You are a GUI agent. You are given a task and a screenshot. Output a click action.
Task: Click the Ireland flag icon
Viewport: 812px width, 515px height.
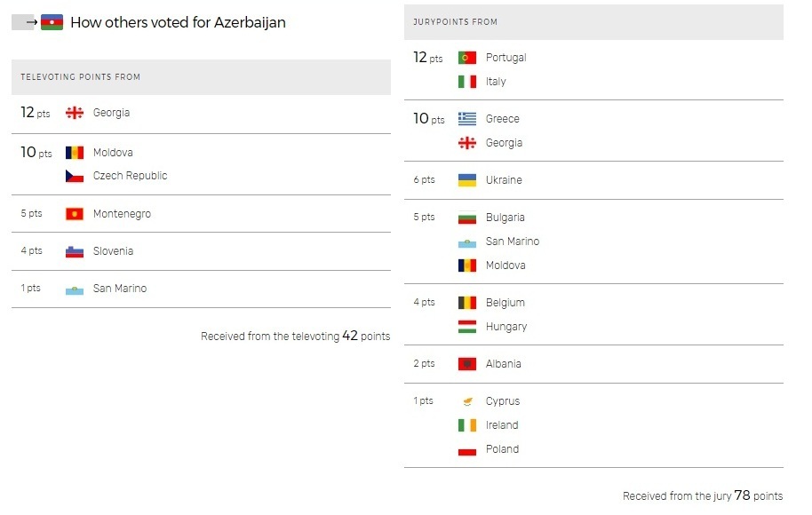467,425
